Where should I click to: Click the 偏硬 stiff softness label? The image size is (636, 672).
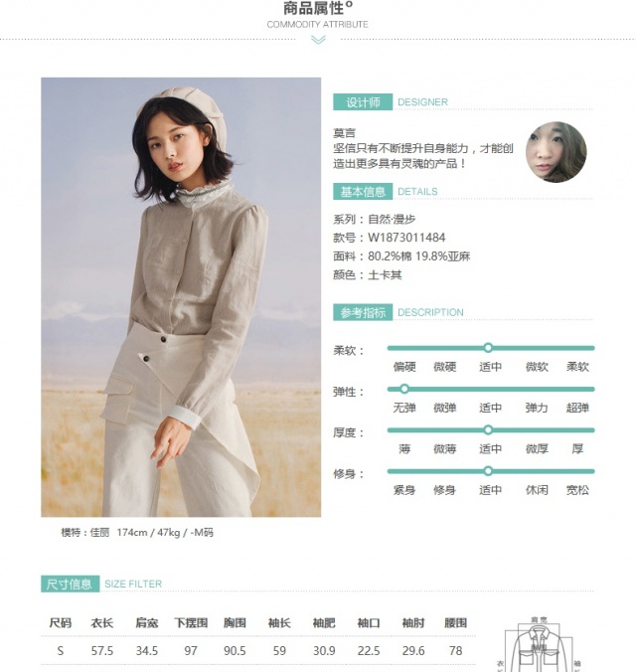404,367
